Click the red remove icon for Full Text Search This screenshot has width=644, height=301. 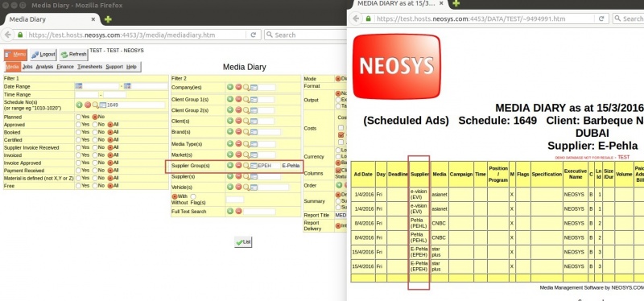coord(238,211)
